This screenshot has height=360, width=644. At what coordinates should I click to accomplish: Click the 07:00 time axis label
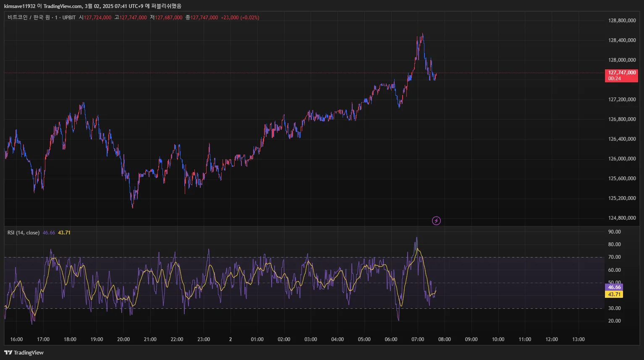(x=418, y=339)
